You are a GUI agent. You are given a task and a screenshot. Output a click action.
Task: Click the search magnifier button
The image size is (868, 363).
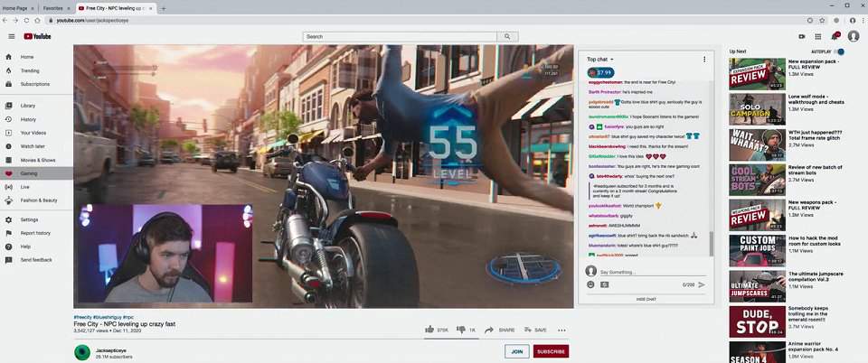[507, 36]
